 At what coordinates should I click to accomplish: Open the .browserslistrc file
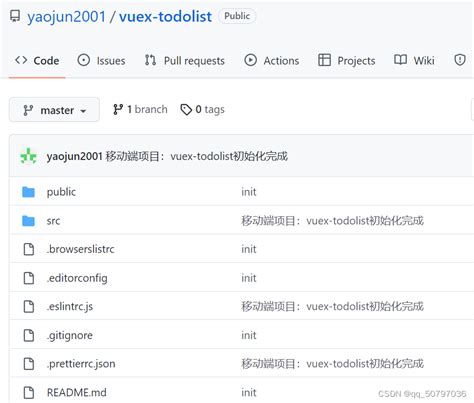point(81,249)
